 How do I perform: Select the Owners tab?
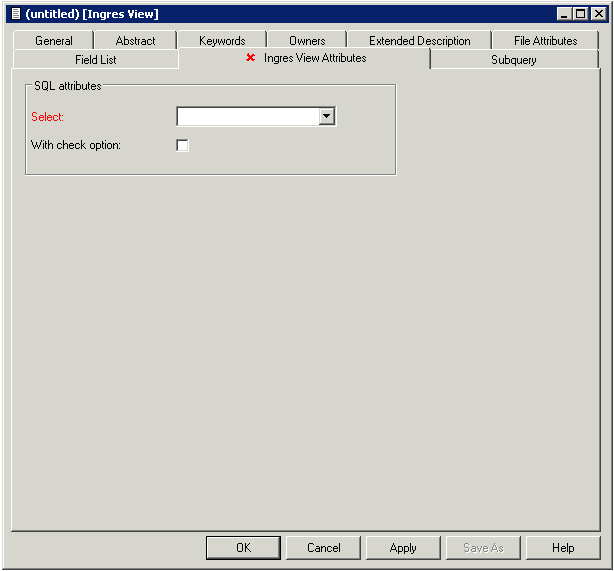(x=307, y=41)
